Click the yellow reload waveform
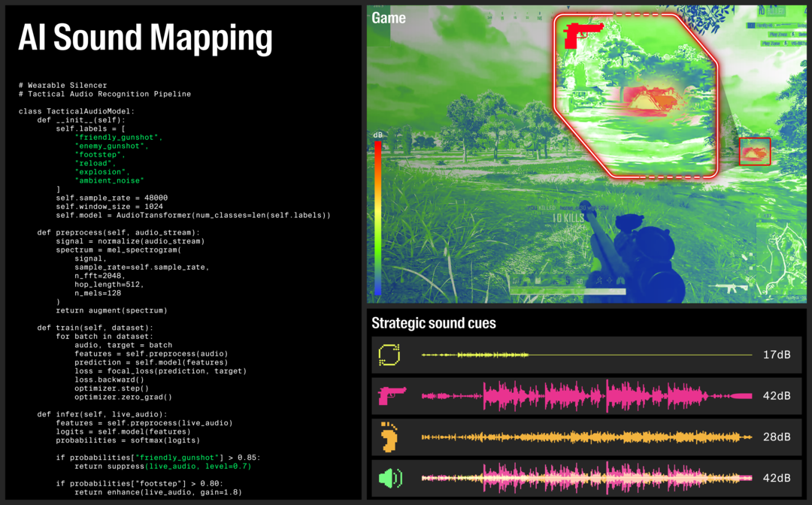The image size is (812, 505). tap(586, 355)
